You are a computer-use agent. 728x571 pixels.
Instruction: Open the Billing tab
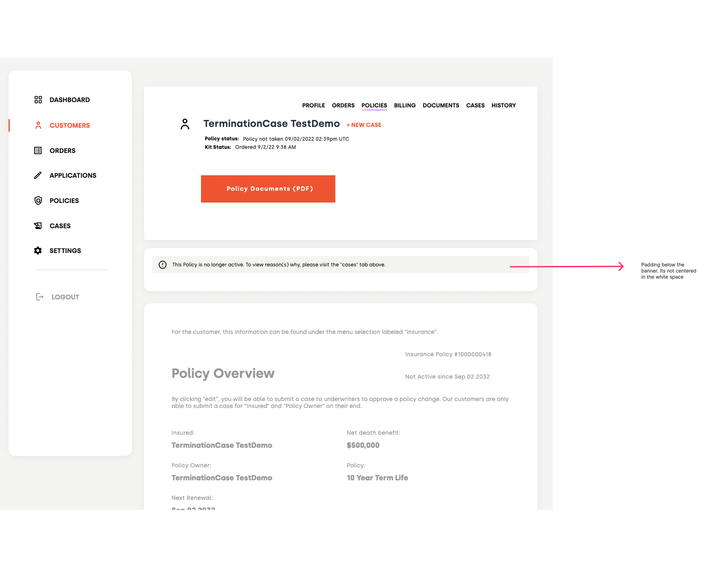(x=405, y=105)
